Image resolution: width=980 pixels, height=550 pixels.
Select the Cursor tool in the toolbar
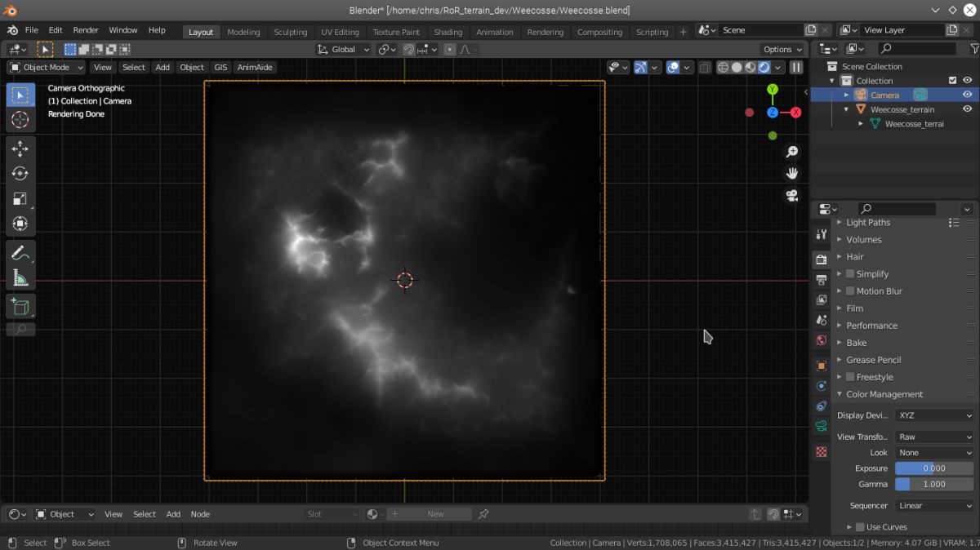point(20,120)
